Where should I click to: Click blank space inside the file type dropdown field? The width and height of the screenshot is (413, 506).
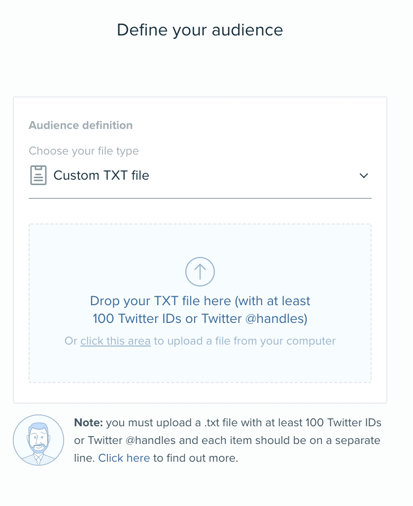click(x=253, y=175)
